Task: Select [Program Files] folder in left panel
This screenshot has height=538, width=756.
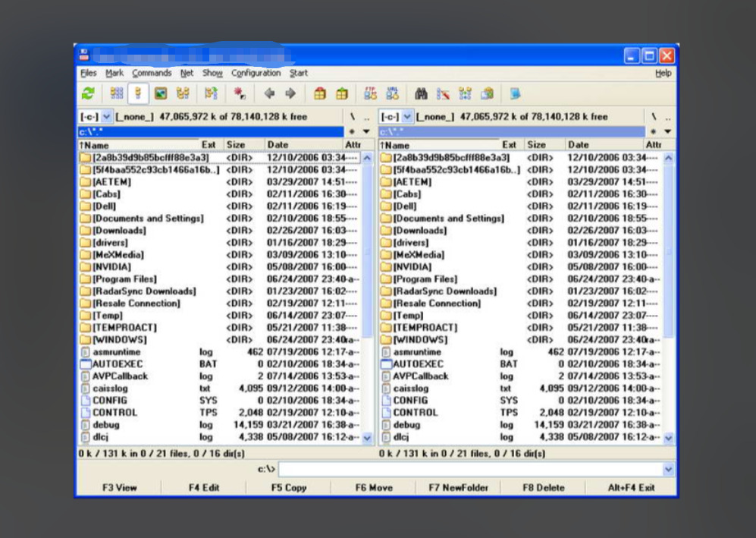Action: pyautogui.click(x=124, y=279)
